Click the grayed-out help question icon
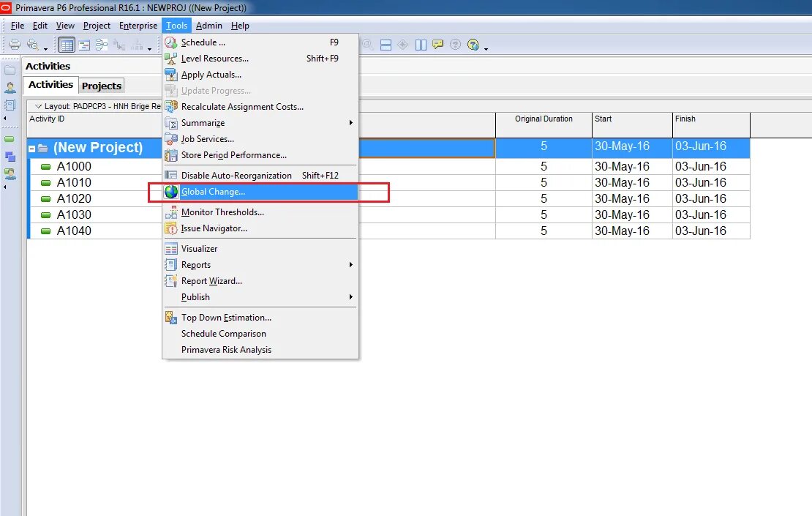Viewport: 812px width, 516px height. tap(455, 45)
